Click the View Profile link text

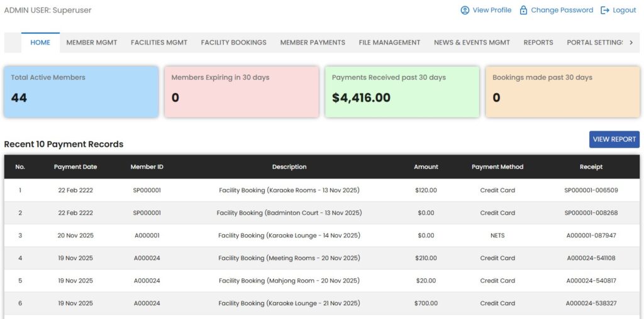click(x=492, y=10)
